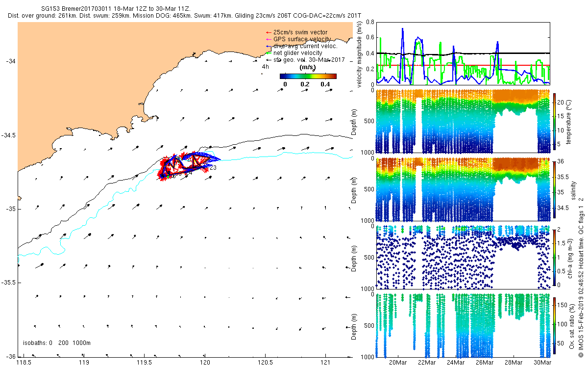This screenshot has width=588, height=368.
Task: Click the salinity depth section panel
Action: click(x=463, y=189)
